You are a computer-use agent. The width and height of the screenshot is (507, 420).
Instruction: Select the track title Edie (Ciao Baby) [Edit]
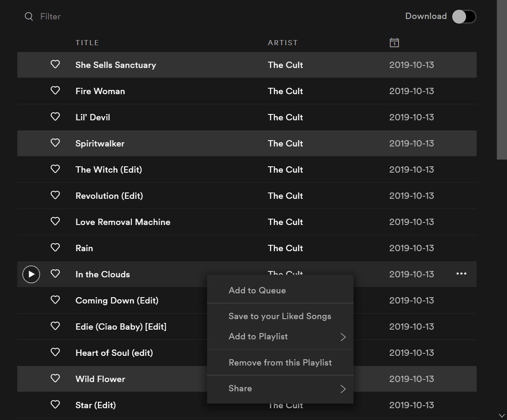[121, 327]
